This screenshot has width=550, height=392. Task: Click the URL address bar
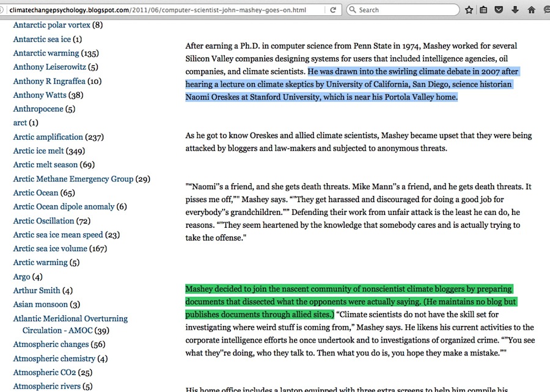click(159, 10)
